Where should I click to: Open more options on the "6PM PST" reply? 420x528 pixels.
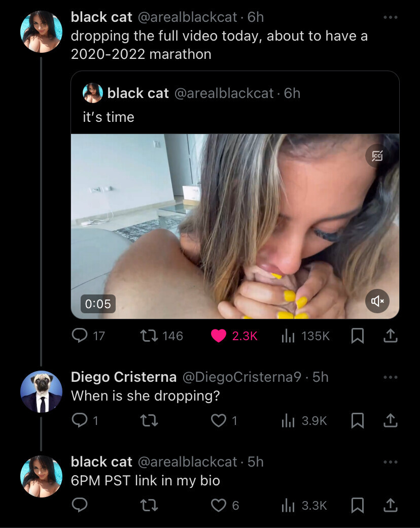click(x=390, y=462)
